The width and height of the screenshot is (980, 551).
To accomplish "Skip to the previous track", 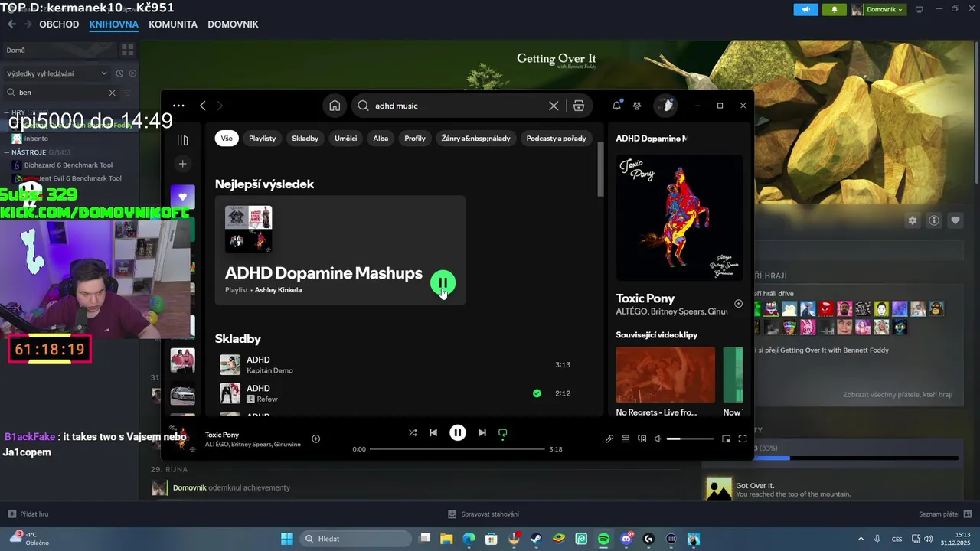I will pos(433,432).
